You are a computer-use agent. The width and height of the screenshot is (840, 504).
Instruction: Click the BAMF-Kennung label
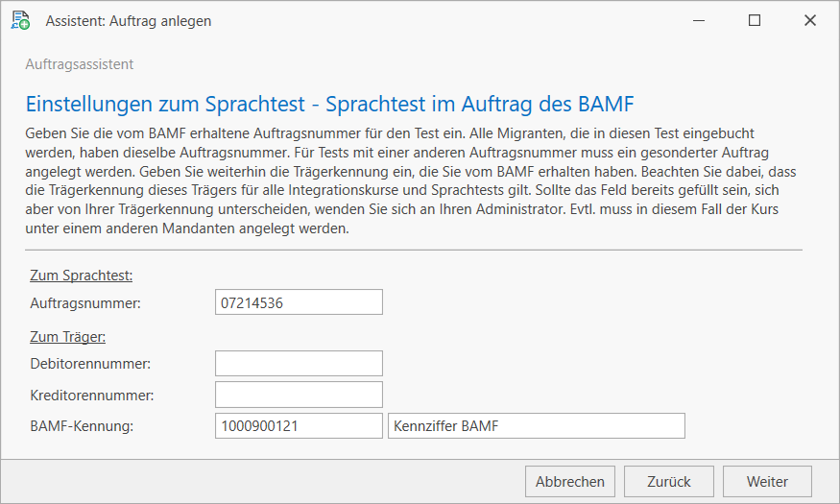(x=82, y=425)
